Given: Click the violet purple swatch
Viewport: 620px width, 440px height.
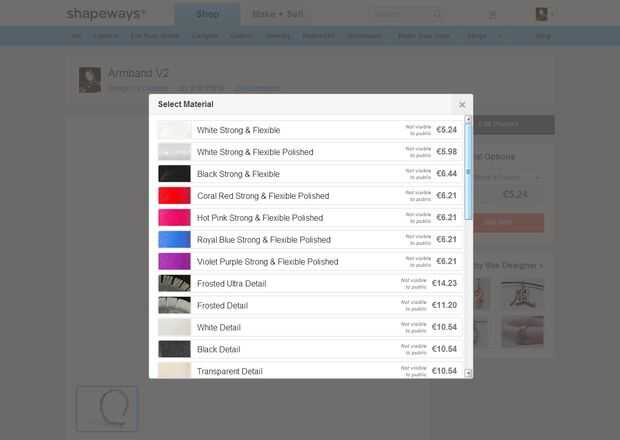Looking at the screenshot, I should (174, 261).
